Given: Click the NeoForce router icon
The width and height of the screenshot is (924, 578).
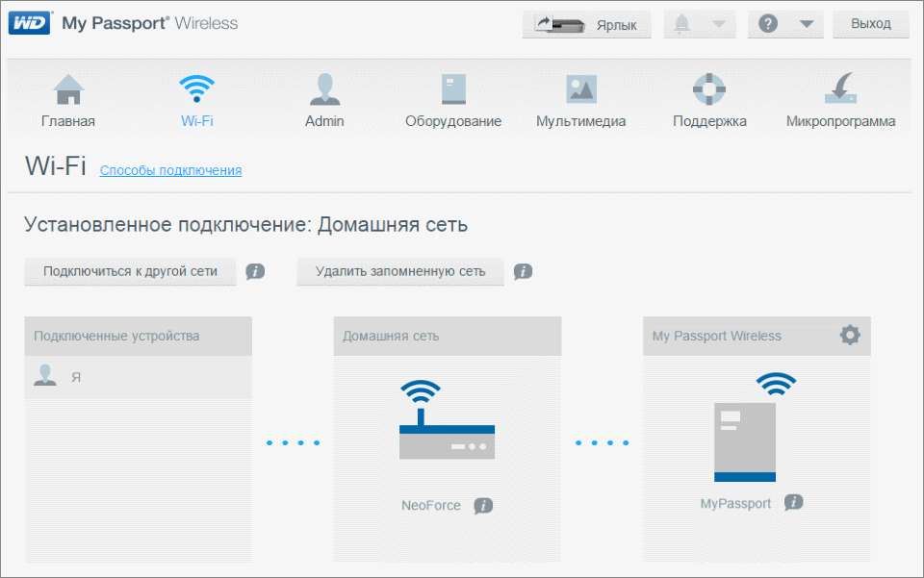Looking at the screenshot, I should click(x=447, y=423).
